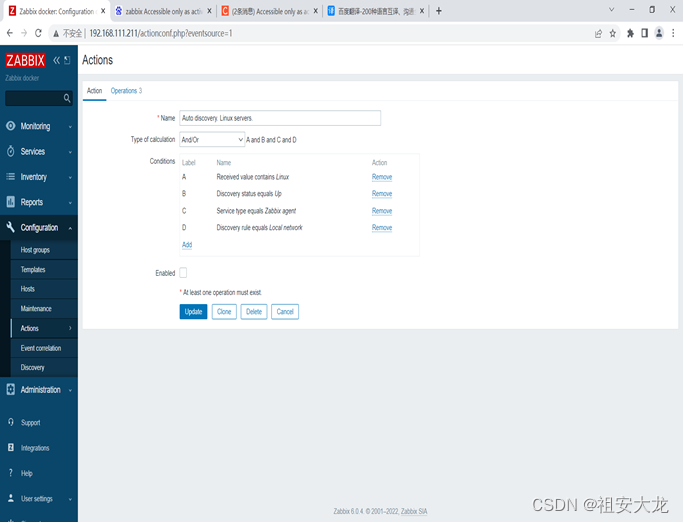Click the sidebar search magnifier icon
The height and width of the screenshot is (523, 684).
67,98
